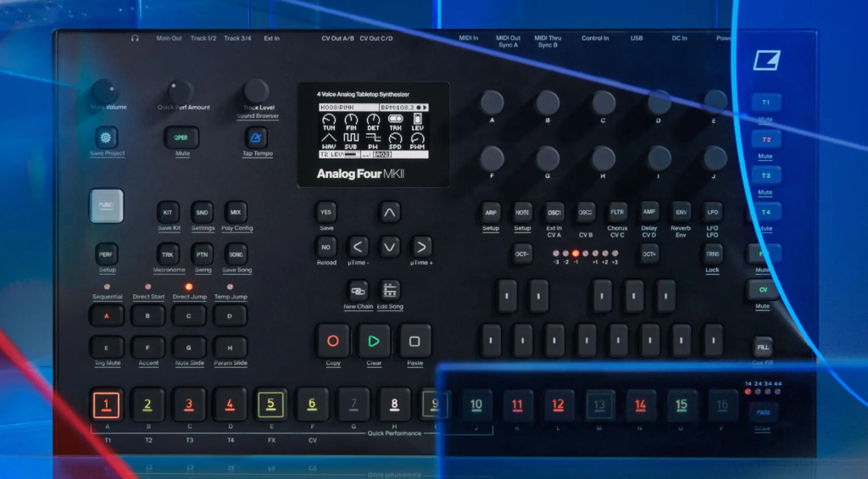Start playback with the green Play button

pos(374,341)
